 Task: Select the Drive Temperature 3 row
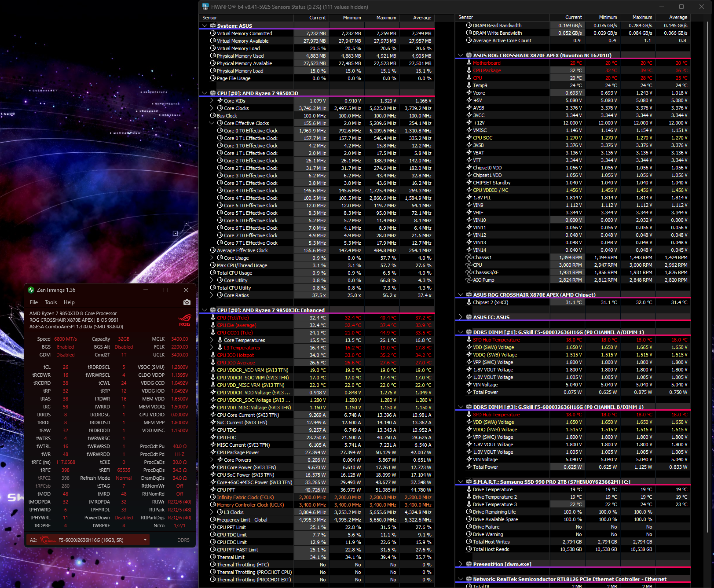tap(573, 504)
